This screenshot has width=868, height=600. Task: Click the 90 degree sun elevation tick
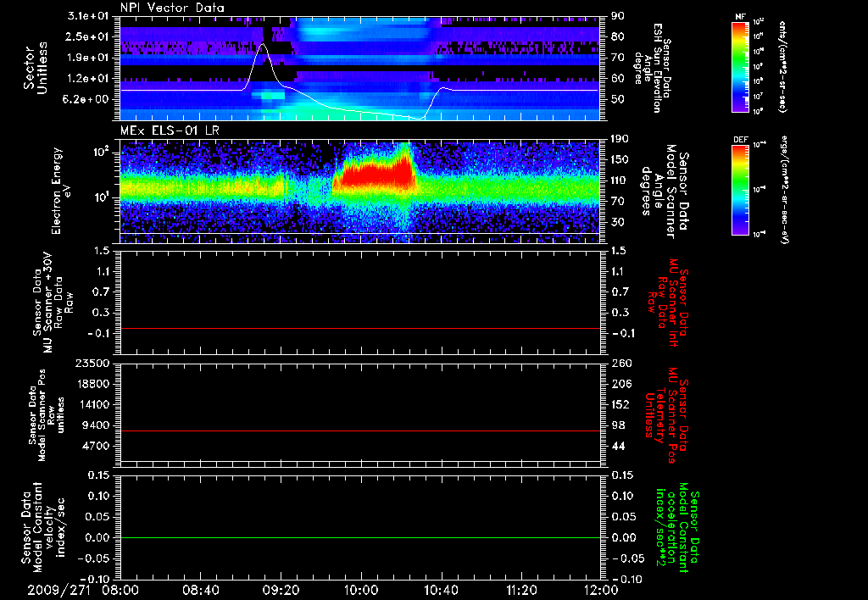(618, 16)
